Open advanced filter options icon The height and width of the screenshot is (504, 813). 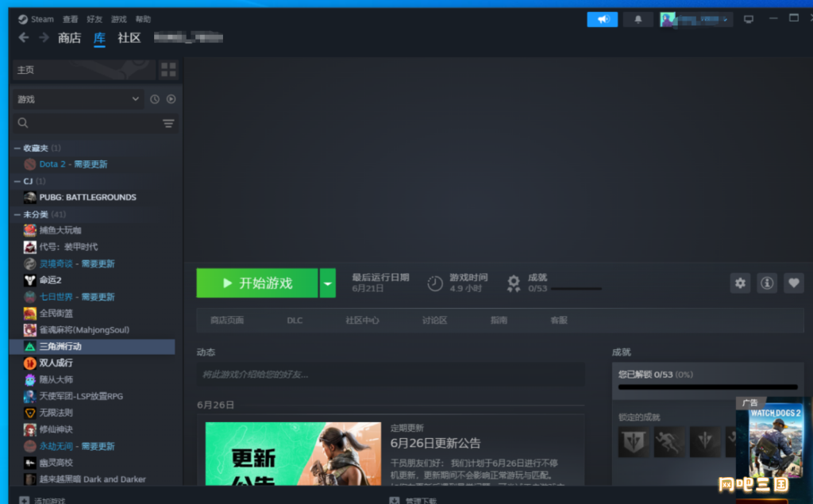[168, 123]
